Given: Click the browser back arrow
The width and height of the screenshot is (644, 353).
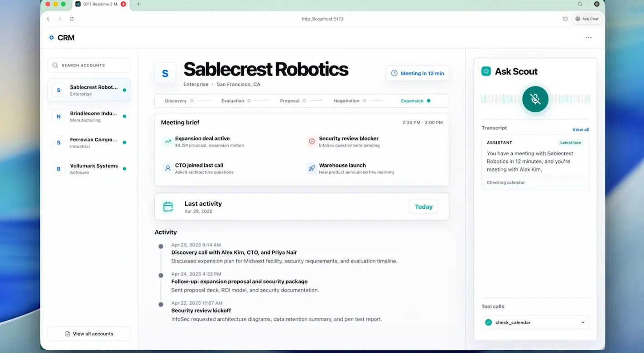Looking at the screenshot, I should click(48, 19).
